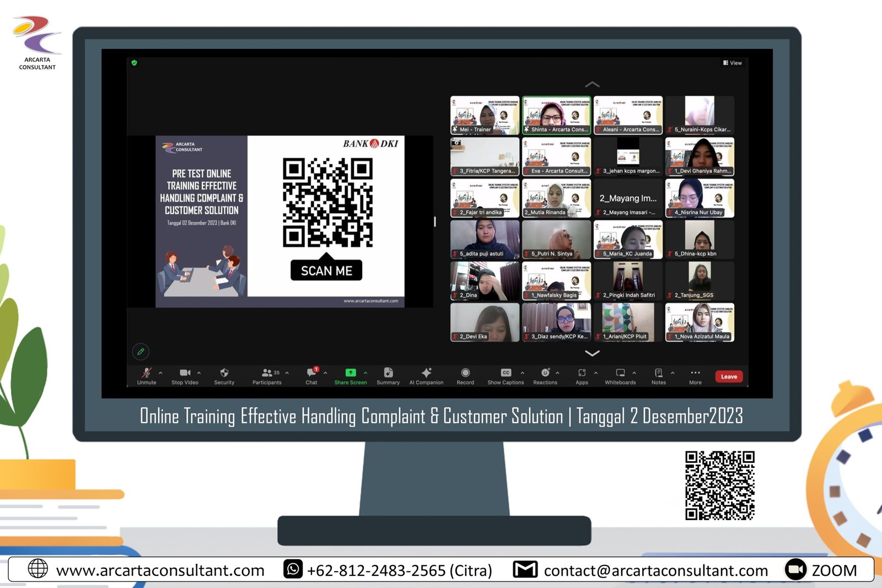Select the Shinta - Arcarta Cons video thumbnail
Viewport: 882px width, 588px height.
pos(556,115)
